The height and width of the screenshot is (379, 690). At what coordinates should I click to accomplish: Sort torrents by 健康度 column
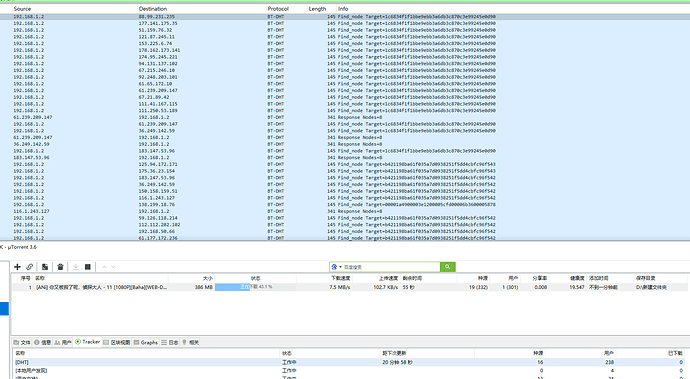click(577, 278)
